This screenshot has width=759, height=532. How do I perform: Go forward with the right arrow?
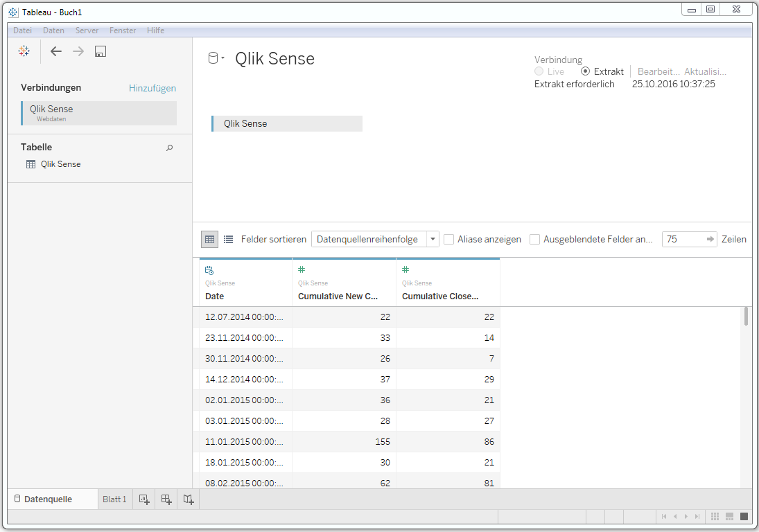click(78, 51)
